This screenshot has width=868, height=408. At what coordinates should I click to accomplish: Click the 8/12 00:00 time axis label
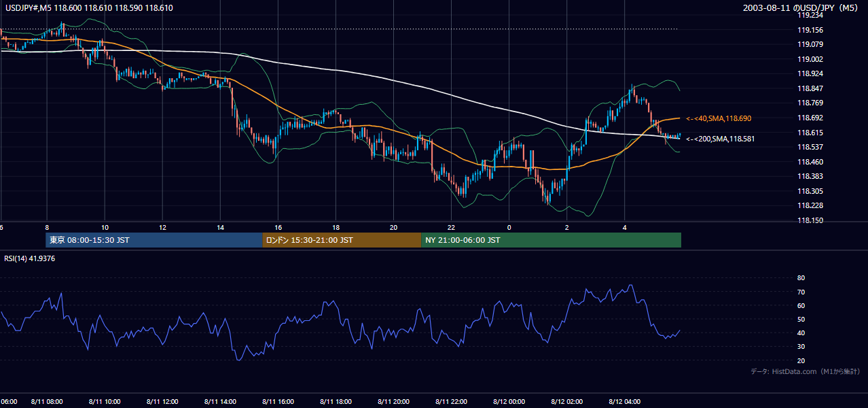(x=509, y=401)
